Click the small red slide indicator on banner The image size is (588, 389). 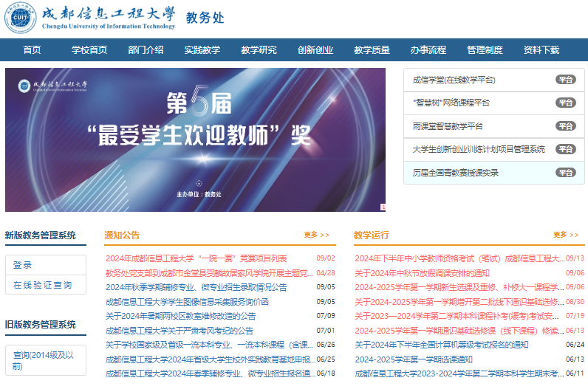click(383, 207)
